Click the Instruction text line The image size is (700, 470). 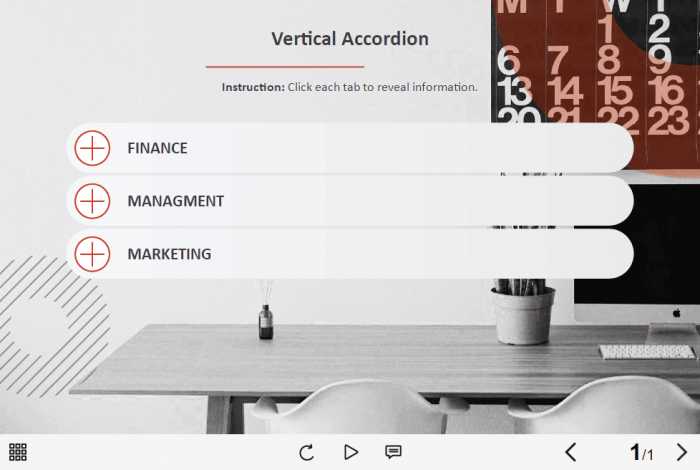(x=350, y=87)
